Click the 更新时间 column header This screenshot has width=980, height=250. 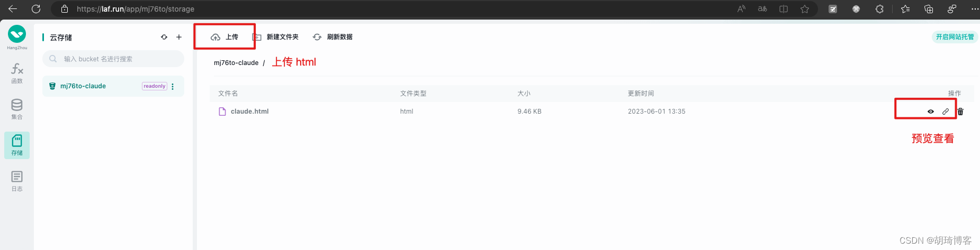(641, 94)
